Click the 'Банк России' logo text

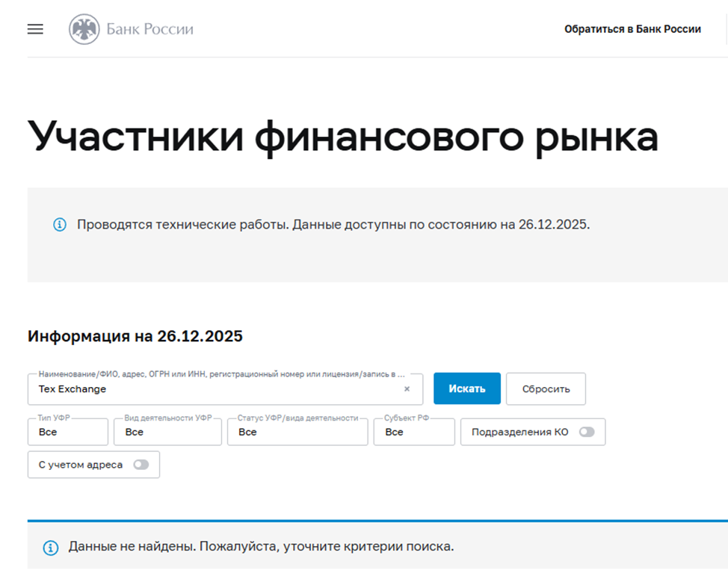149,30
